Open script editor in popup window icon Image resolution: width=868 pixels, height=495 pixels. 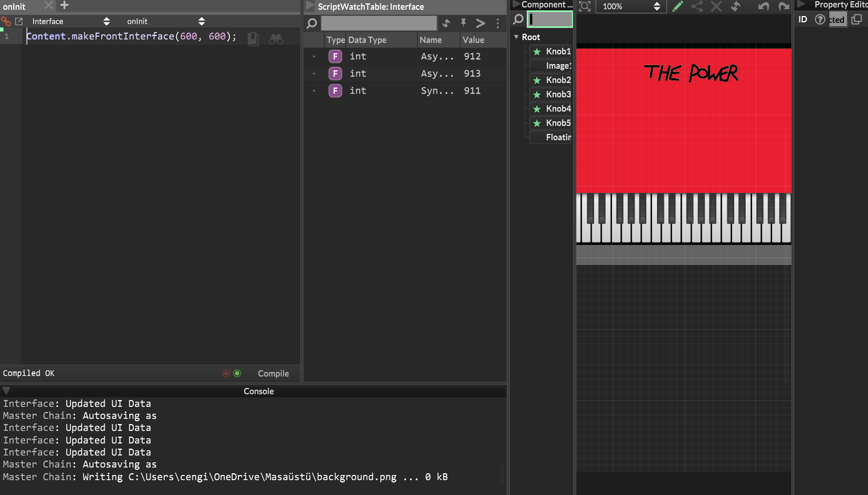19,21
